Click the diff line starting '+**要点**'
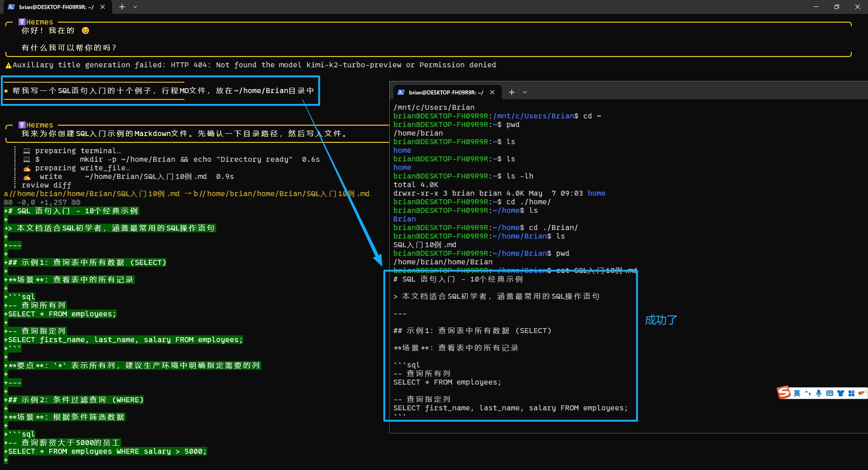Viewport: 868px width, 470px height. coord(132,366)
